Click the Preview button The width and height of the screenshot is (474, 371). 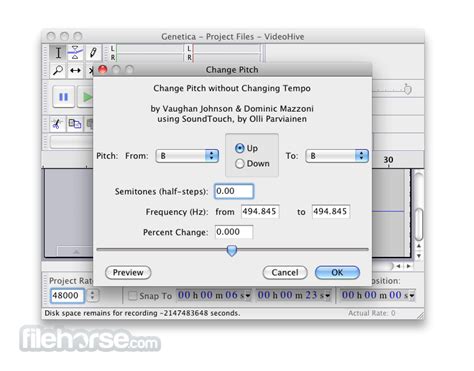point(128,273)
